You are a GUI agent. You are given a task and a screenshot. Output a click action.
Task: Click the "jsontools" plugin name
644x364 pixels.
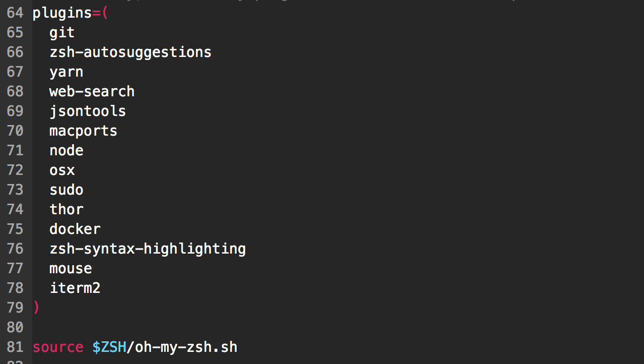click(x=88, y=111)
